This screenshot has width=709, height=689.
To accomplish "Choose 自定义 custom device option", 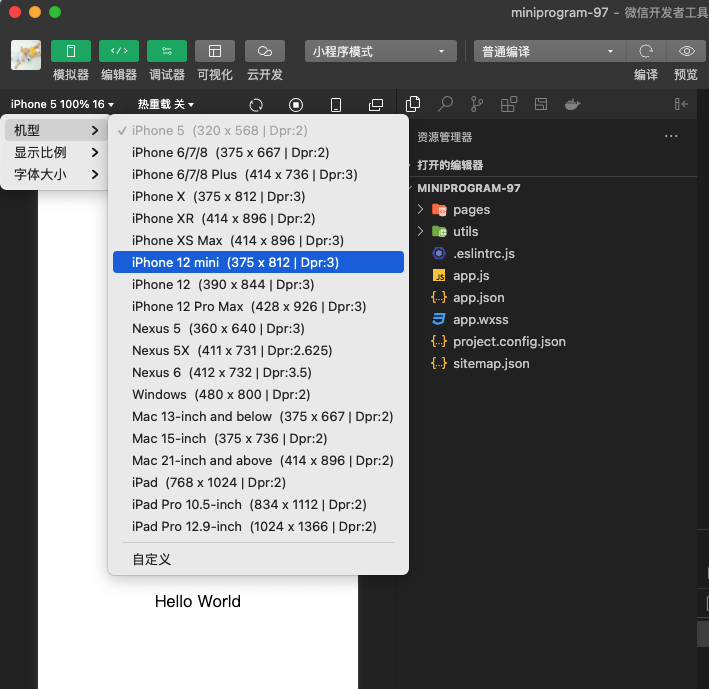I will (258, 559).
